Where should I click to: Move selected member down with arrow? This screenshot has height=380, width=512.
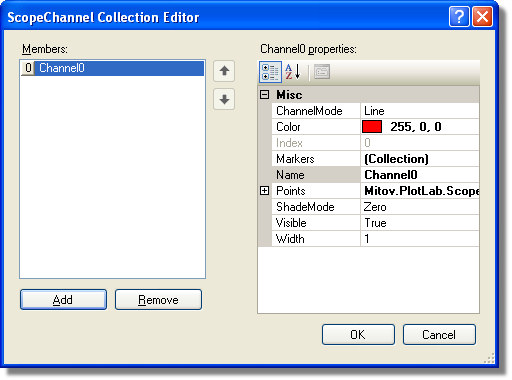224,99
